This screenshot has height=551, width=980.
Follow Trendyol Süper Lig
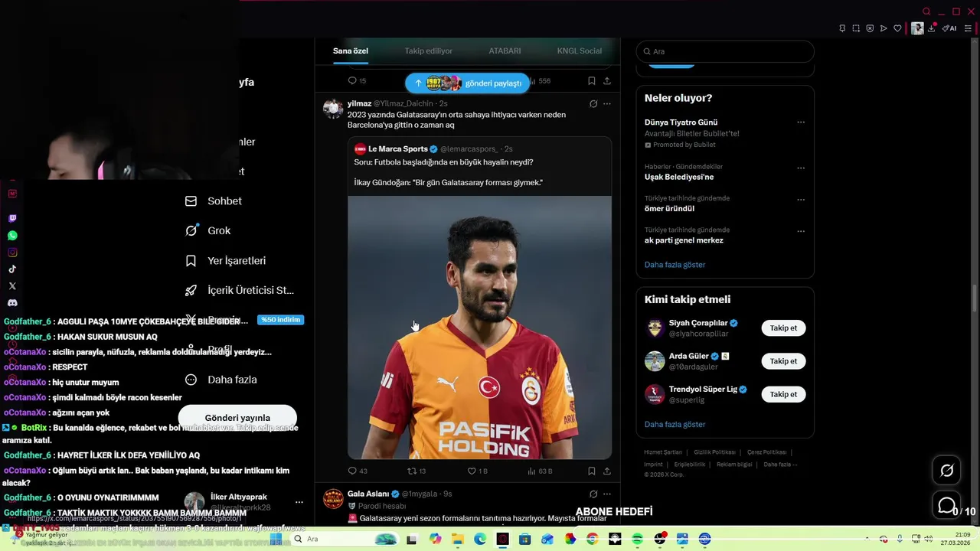(783, 394)
